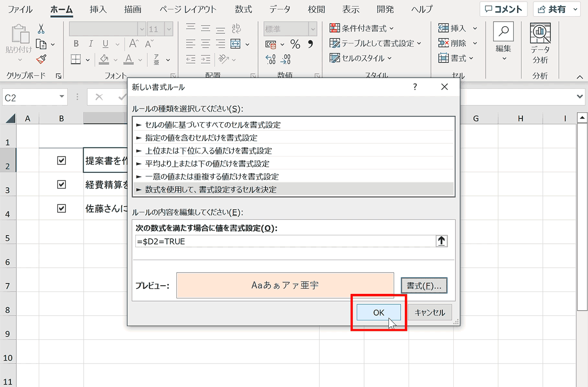588x387 pixels.
Task: Click the コメント button
Action: pyautogui.click(x=503, y=9)
